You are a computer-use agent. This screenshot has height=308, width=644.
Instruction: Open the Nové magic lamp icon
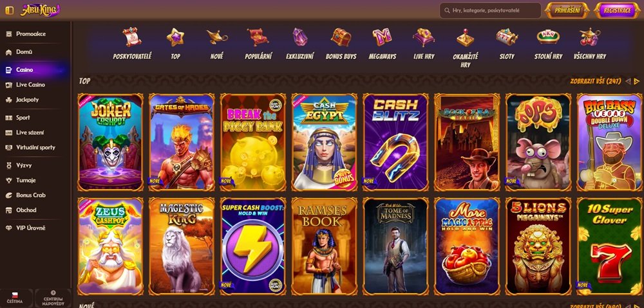(216, 37)
